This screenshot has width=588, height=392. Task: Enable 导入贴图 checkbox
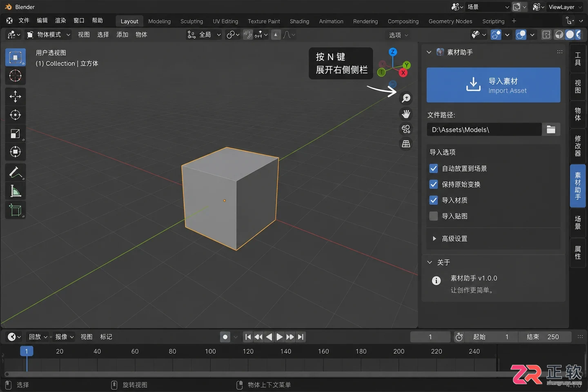coord(434,216)
